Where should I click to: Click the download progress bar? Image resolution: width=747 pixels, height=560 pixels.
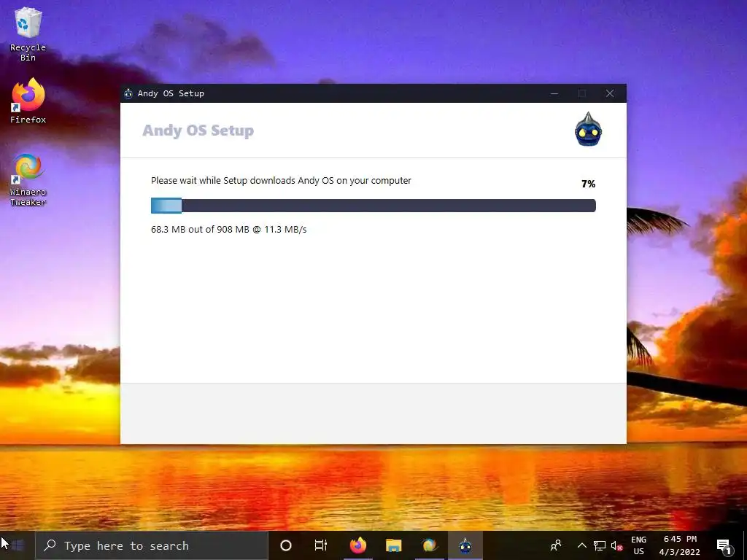point(373,205)
